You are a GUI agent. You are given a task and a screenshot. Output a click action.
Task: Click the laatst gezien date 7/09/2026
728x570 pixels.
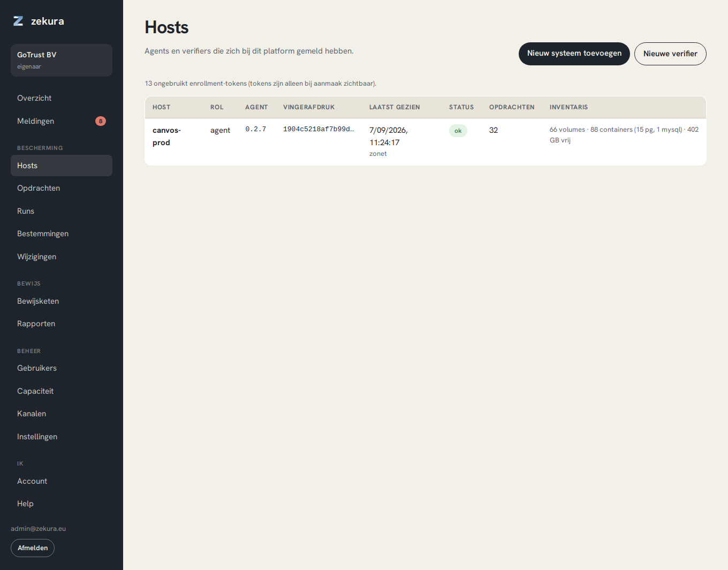coord(389,130)
